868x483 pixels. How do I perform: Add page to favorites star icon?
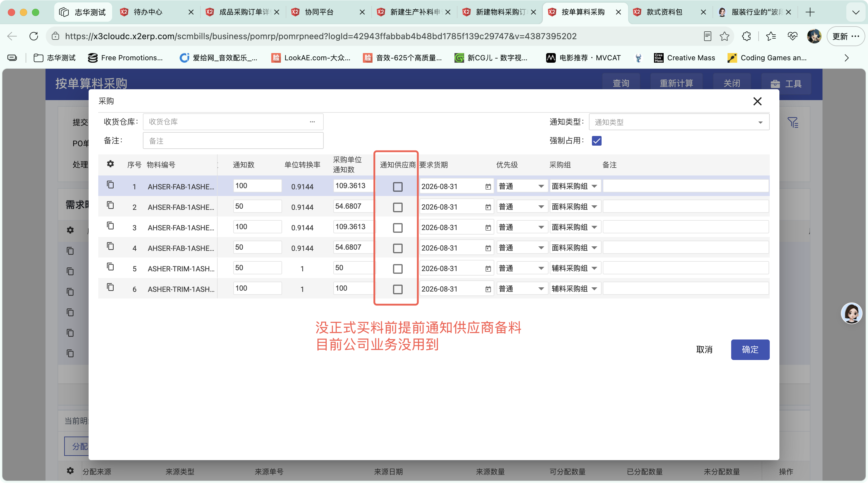(724, 36)
